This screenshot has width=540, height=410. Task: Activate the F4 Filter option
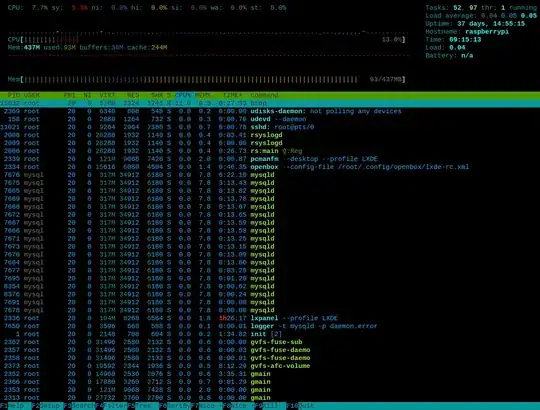click(x=111, y=406)
